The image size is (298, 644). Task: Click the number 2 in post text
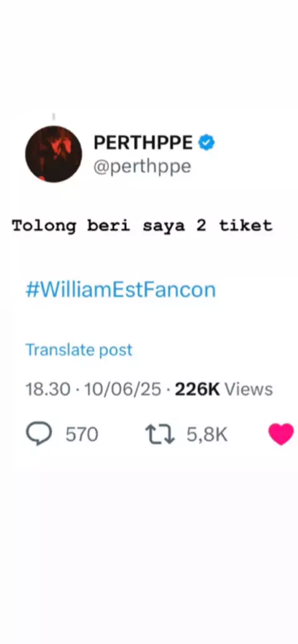(x=201, y=225)
